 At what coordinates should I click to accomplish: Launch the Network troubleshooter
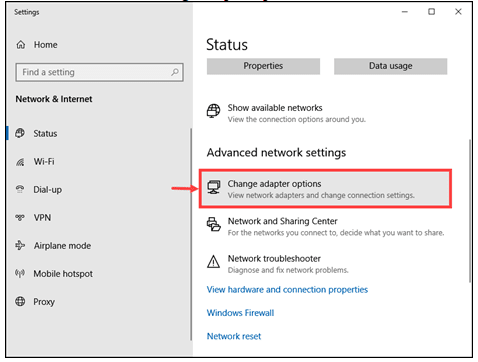(278, 264)
